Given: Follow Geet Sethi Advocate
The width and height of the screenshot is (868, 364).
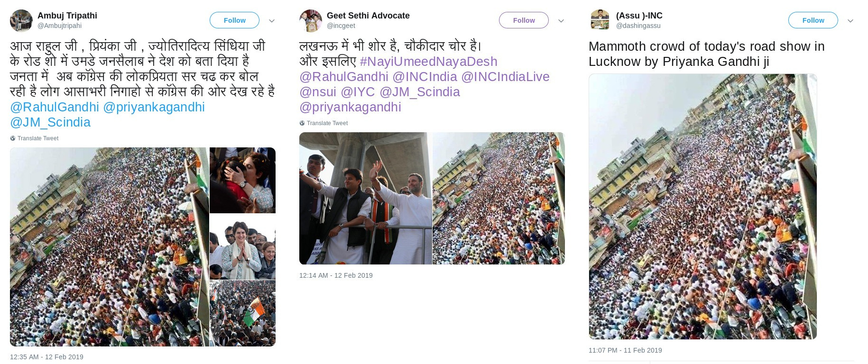Looking at the screenshot, I should coord(524,20).
